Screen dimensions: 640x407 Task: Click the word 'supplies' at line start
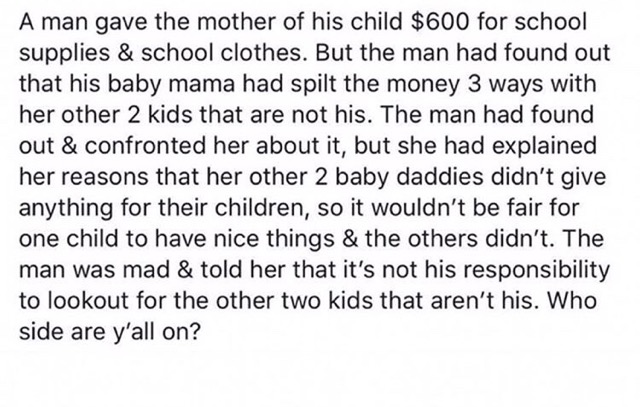tap(64, 53)
